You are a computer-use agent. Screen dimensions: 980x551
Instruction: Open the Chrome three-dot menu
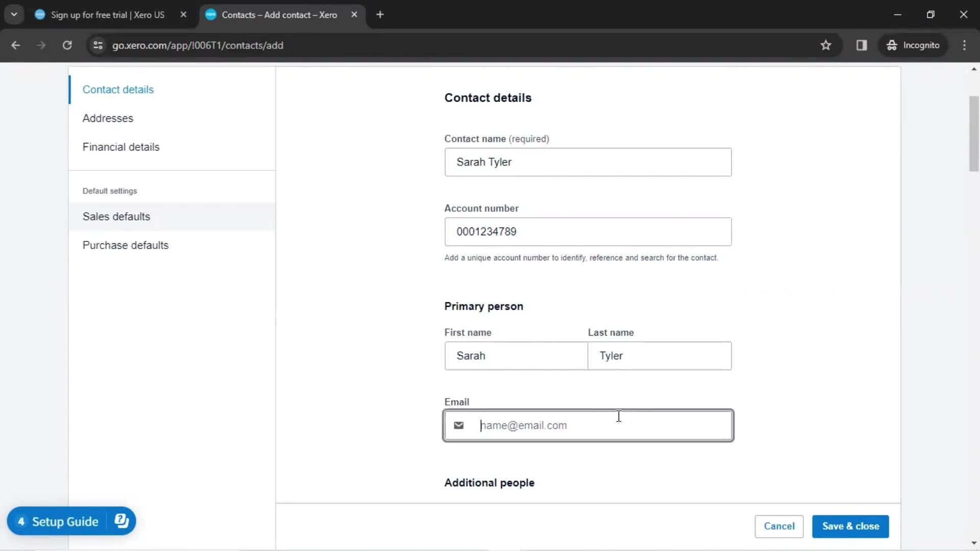pyautogui.click(x=964, y=45)
